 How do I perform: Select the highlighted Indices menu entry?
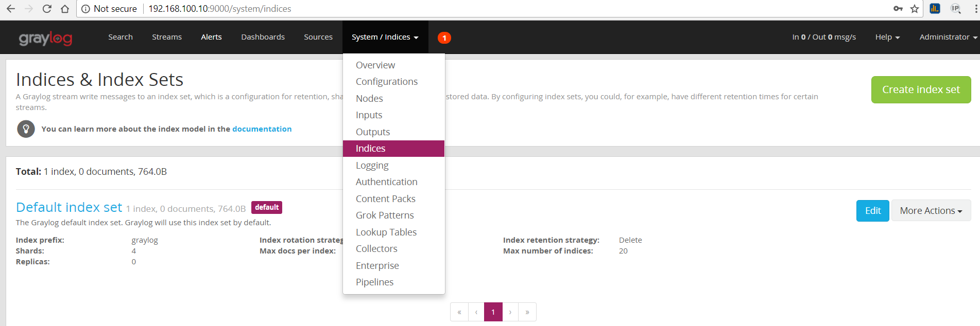click(393, 149)
